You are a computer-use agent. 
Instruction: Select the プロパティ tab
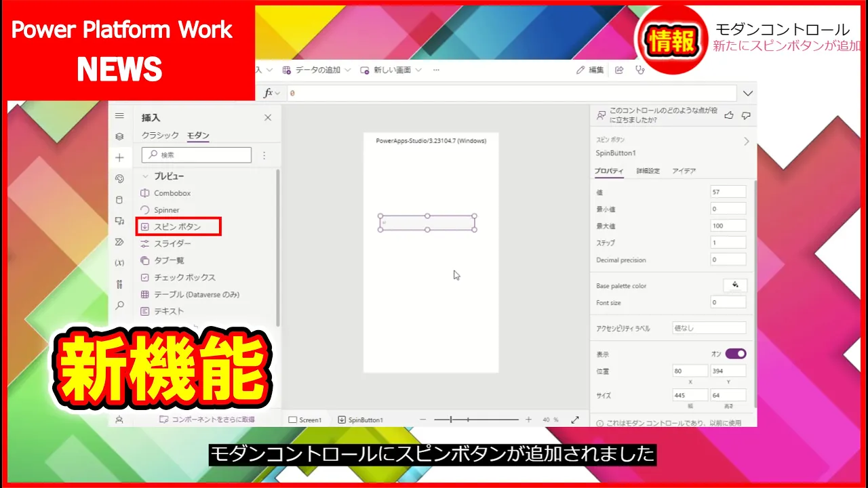coord(609,171)
